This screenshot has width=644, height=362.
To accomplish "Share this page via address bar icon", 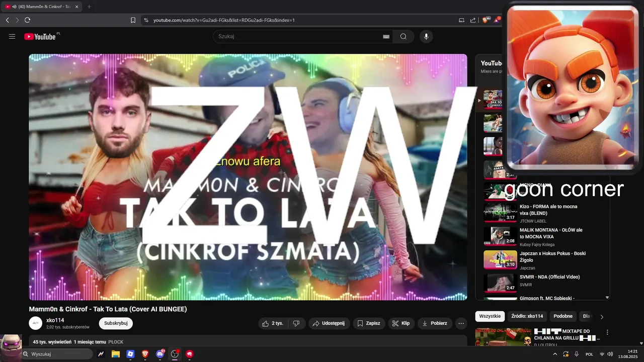I will [473, 20].
